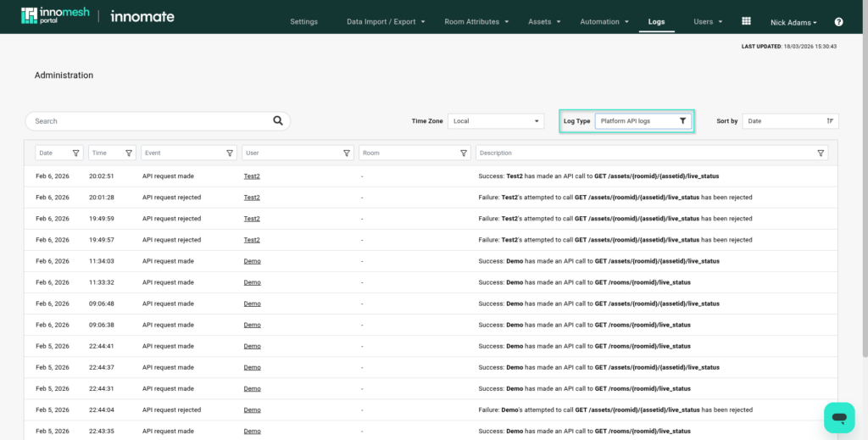Screen dimensions: 868x440
Task: Click the Event column filter icon
Action: (x=231, y=153)
